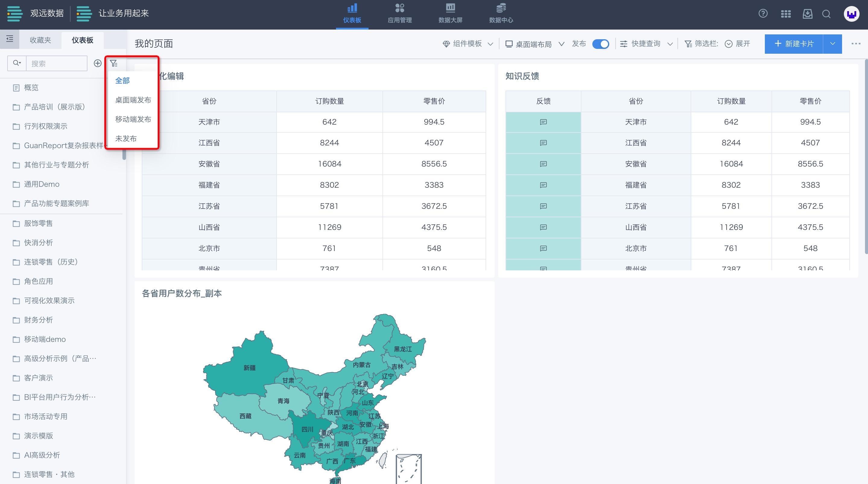Open the user avatar menu
Screen dimensions: 868x484
851,14
